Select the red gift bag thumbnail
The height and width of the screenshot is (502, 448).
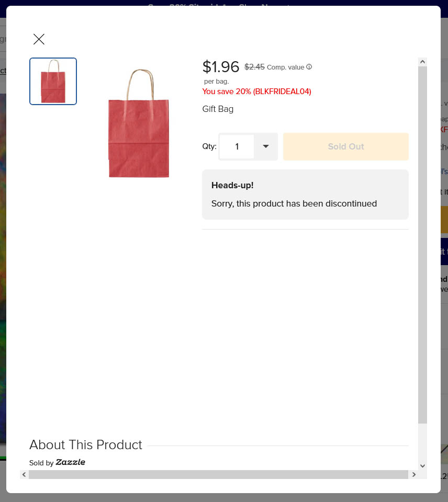click(53, 82)
